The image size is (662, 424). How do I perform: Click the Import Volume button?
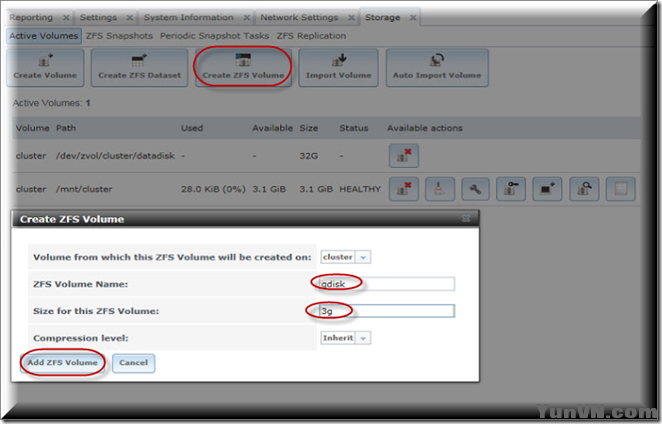338,68
